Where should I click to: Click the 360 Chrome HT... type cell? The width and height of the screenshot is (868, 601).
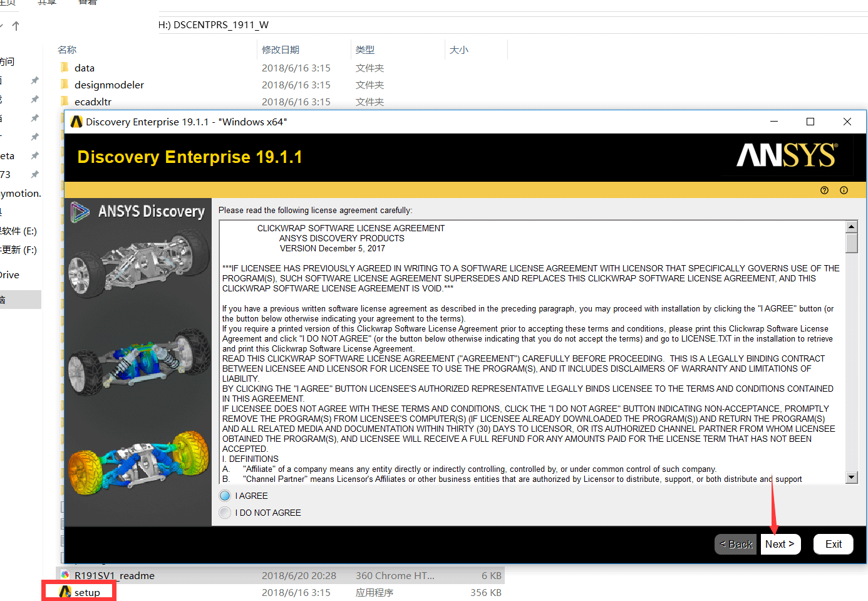pos(395,575)
